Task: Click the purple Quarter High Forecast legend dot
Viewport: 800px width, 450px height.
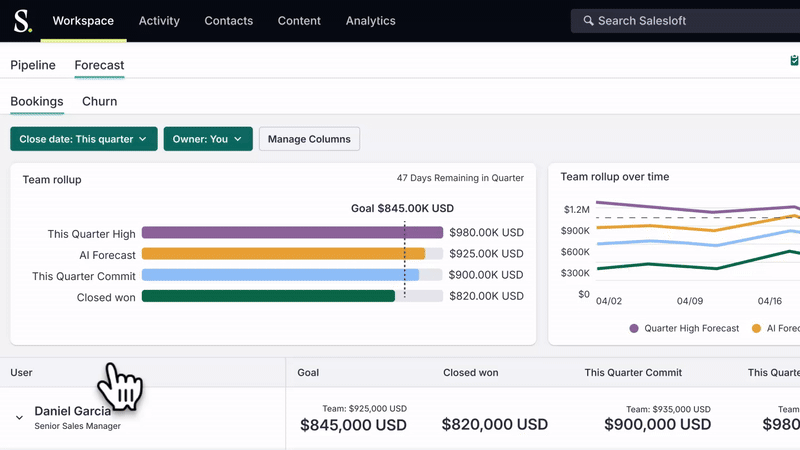Action: (x=634, y=328)
